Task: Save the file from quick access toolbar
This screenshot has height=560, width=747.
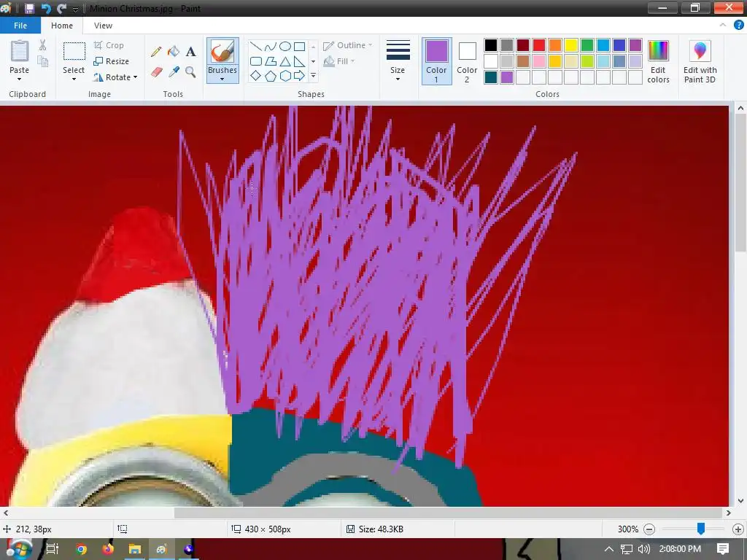Action: pos(29,9)
